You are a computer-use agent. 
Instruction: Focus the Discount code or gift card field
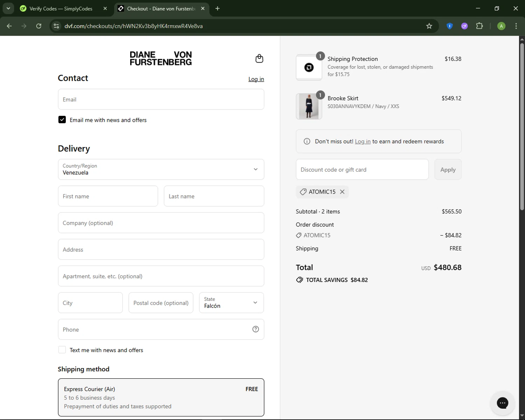[362, 169]
